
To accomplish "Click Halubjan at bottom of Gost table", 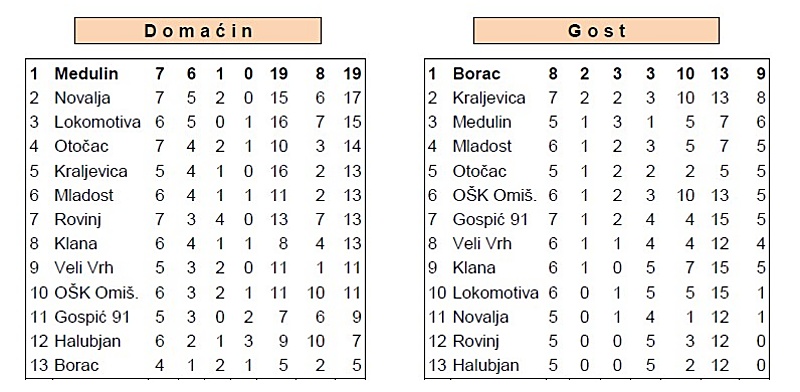I will [x=486, y=365].
